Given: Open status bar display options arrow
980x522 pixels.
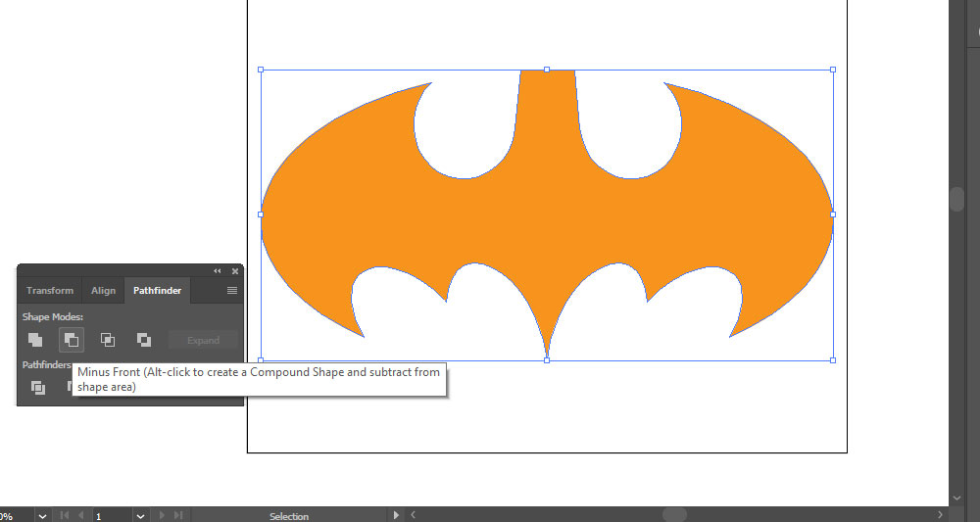Looking at the screenshot, I should [x=396, y=516].
